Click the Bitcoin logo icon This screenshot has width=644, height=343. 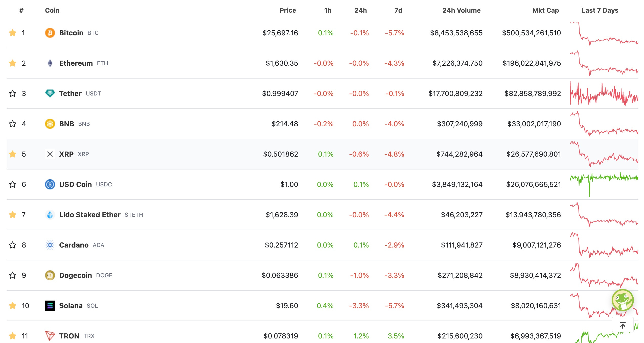(x=50, y=33)
